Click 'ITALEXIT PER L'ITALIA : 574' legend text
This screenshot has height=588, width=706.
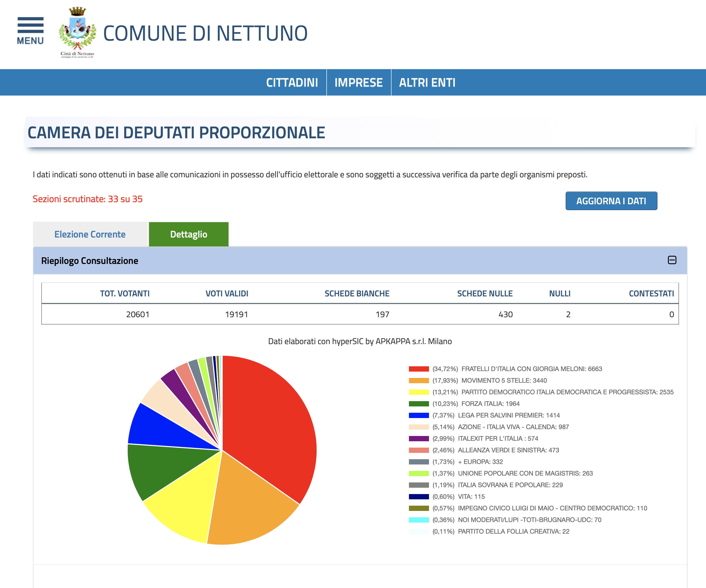pyautogui.click(x=498, y=438)
